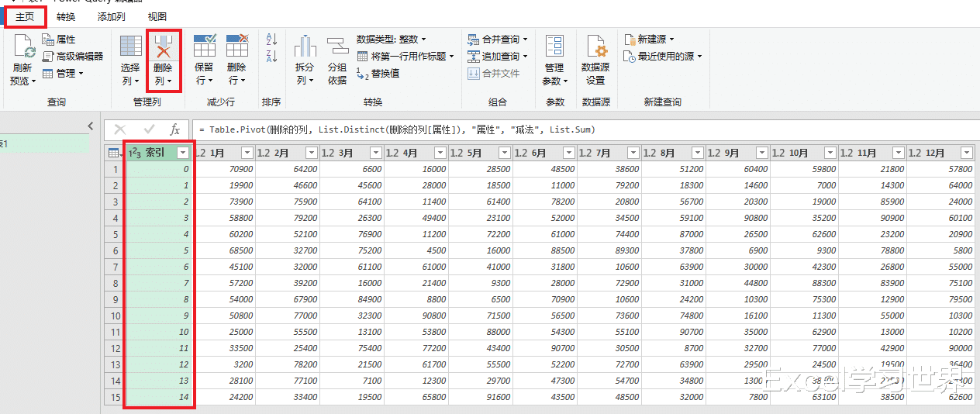Click cell value 31000 in 8月

coord(690,283)
